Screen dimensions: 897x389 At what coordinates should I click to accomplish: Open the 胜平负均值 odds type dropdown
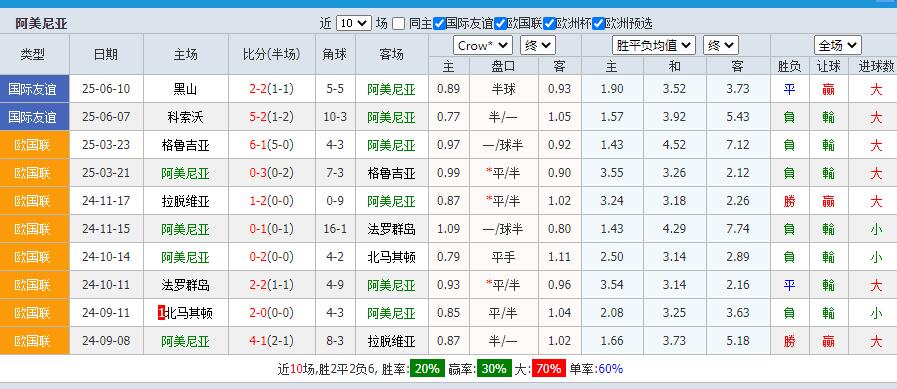click(653, 45)
